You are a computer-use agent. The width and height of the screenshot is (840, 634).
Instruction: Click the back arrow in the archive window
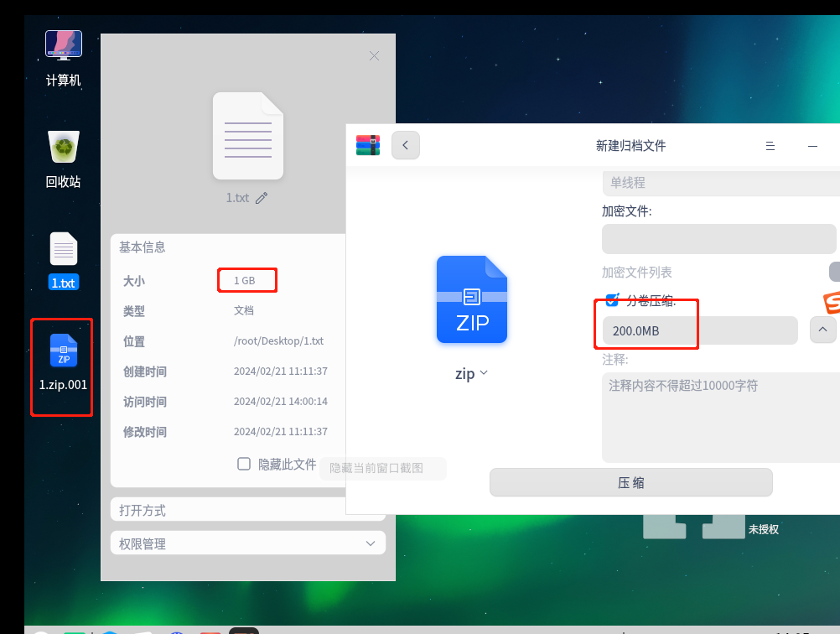[x=406, y=145]
